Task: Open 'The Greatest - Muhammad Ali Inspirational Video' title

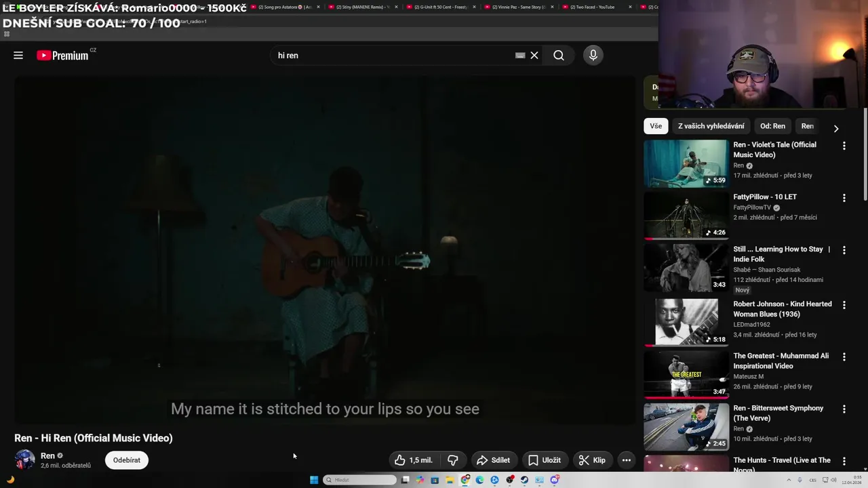Action: coord(781,361)
